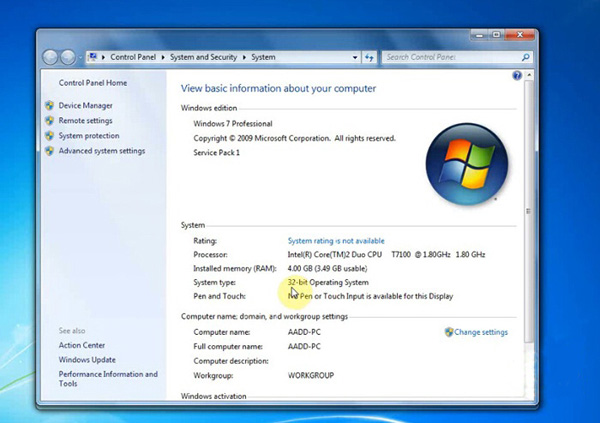
Task: Open Remote settings link
Action: 85,121
